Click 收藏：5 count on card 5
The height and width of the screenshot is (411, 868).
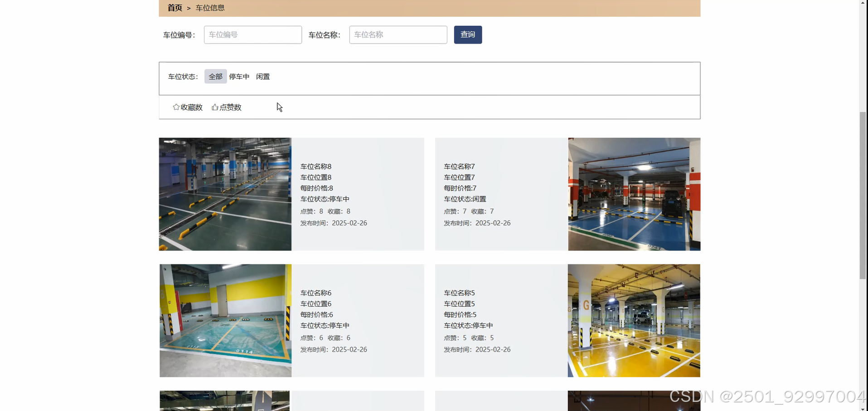pos(483,338)
